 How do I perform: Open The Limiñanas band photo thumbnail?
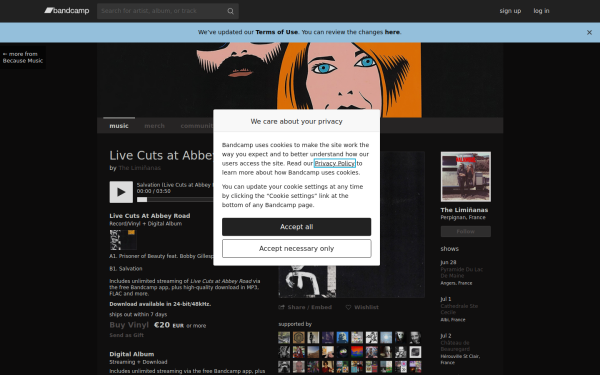(x=466, y=177)
